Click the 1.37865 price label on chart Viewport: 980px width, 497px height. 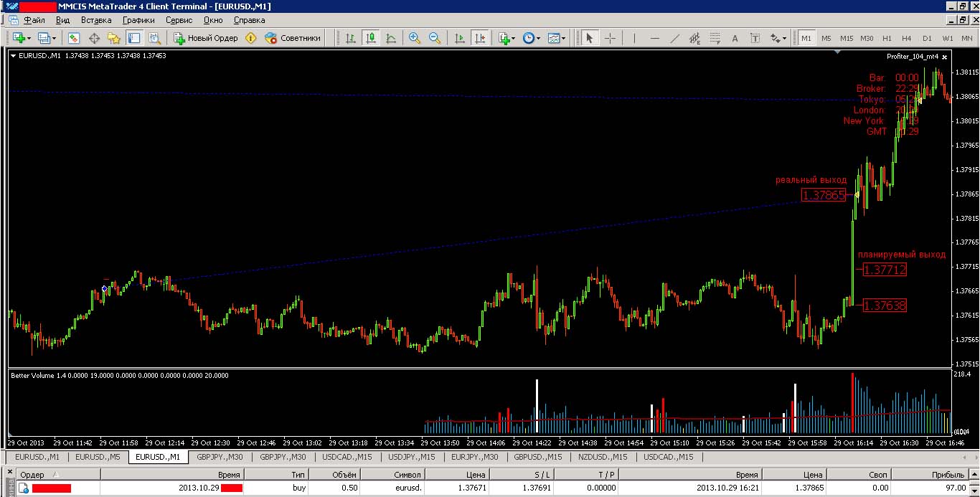coord(824,195)
